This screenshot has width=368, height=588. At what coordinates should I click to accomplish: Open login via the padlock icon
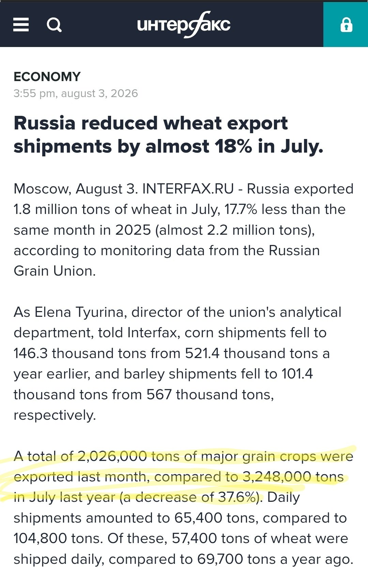click(346, 25)
